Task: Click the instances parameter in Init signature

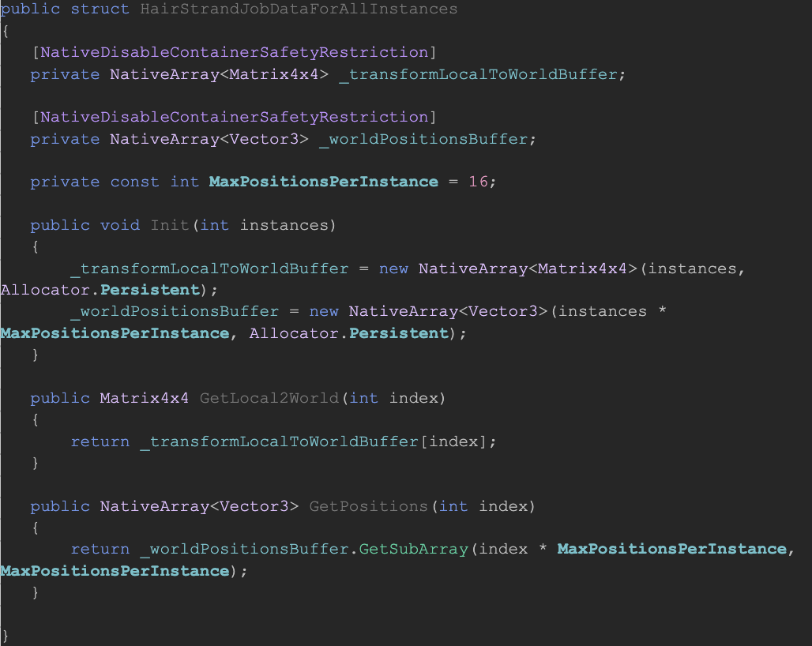Action: 284,225
